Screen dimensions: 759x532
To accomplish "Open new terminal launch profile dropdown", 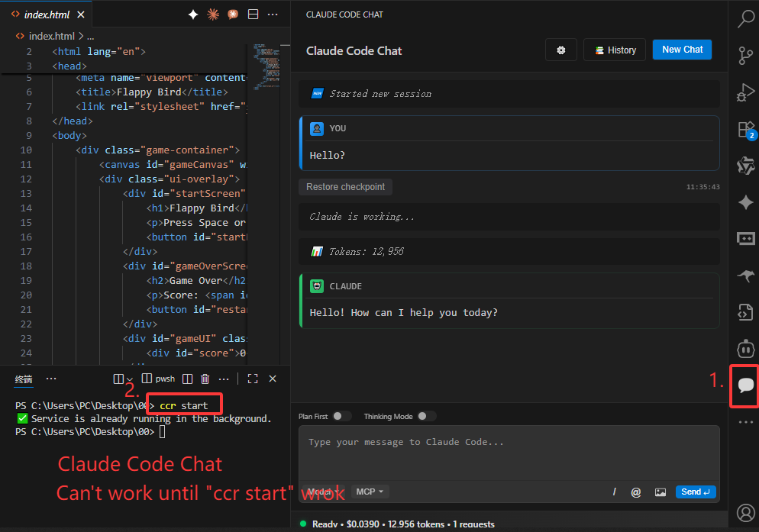I will pos(129,379).
